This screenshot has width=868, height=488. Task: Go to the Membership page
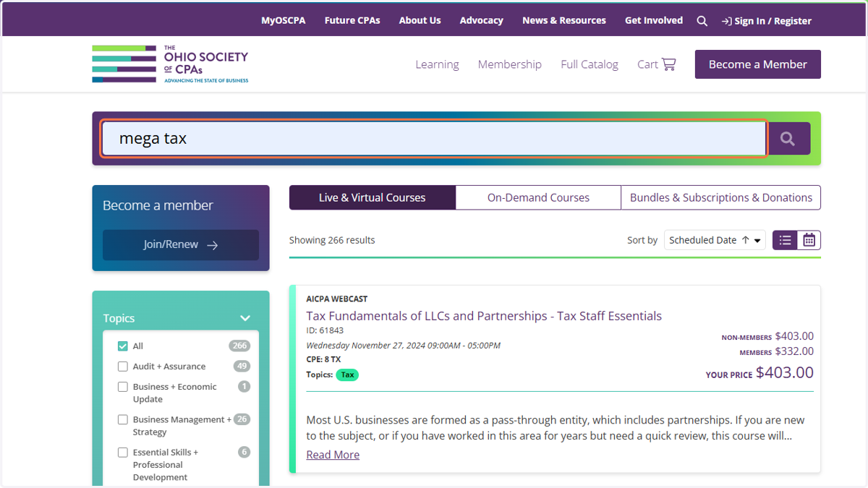click(509, 64)
